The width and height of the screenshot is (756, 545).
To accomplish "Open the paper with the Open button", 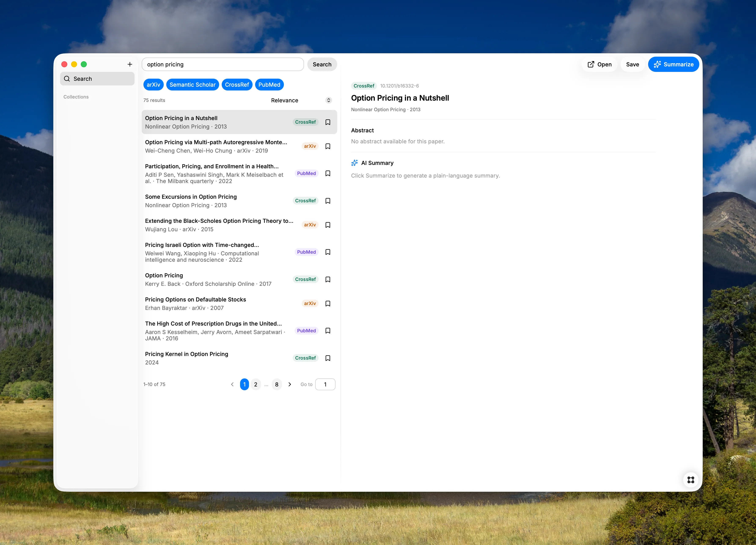I will pos(599,64).
